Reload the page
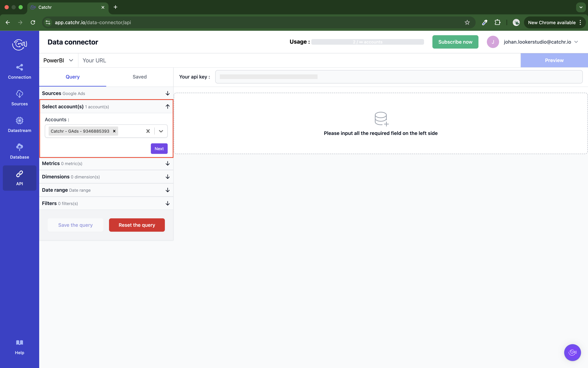The height and width of the screenshot is (368, 588). pyautogui.click(x=33, y=22)
